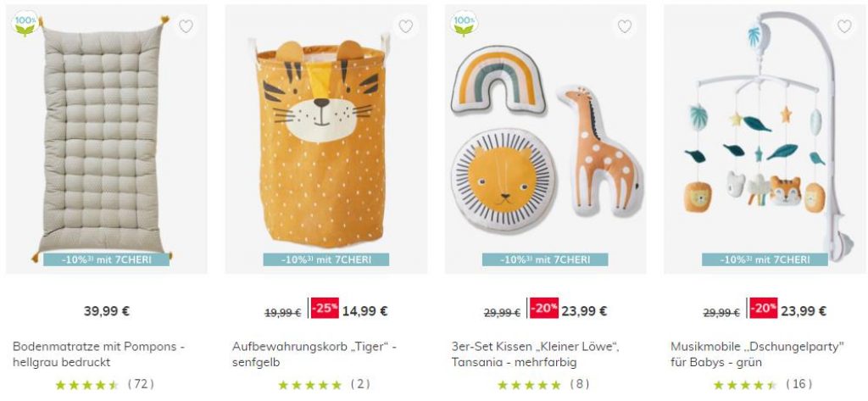This screenshot has width=868, height=401.
Task: Click the heart icon on Musikmobile Dschungelparty
Action: pos(844,26)
